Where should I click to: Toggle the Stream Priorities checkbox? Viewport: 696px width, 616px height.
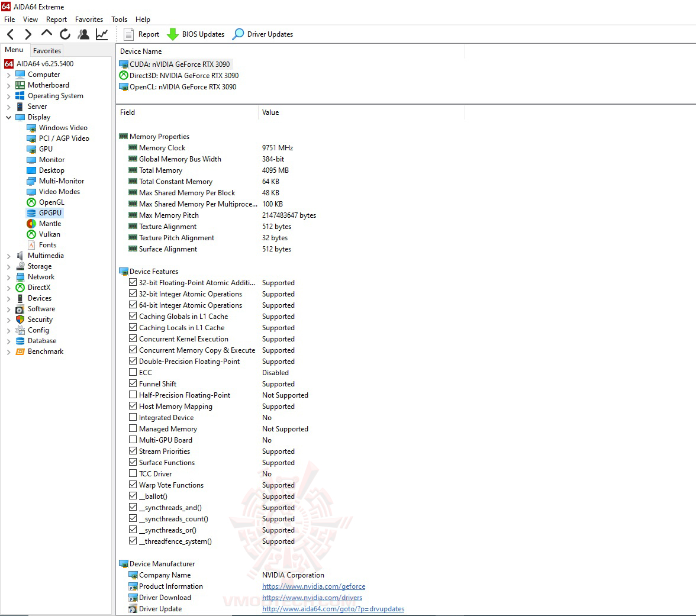click(133, 451)
